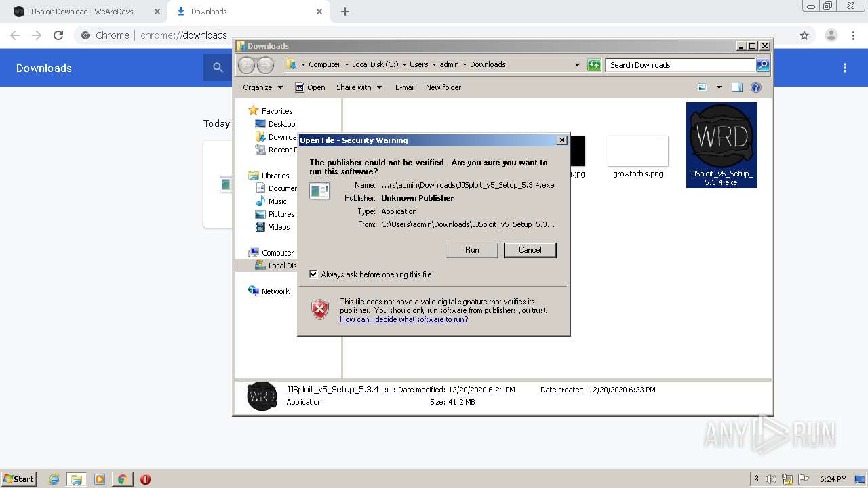Open a new Chrome tab

(x=344, y=12)
